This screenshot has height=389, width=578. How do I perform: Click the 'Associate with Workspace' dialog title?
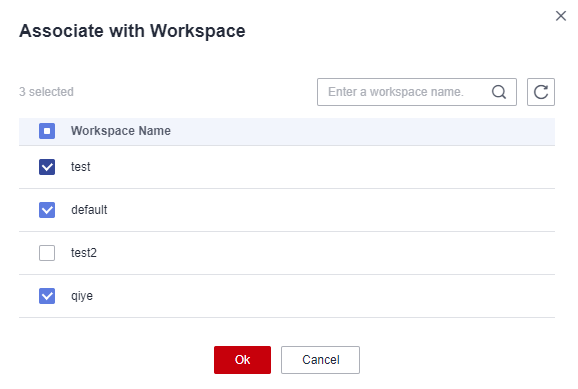point(132,31)
